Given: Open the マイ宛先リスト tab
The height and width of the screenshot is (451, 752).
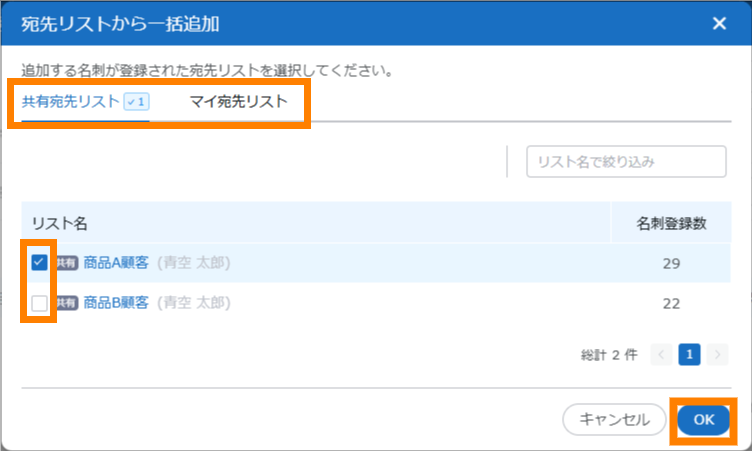Looking at the screenshot, I should [239, 101].
